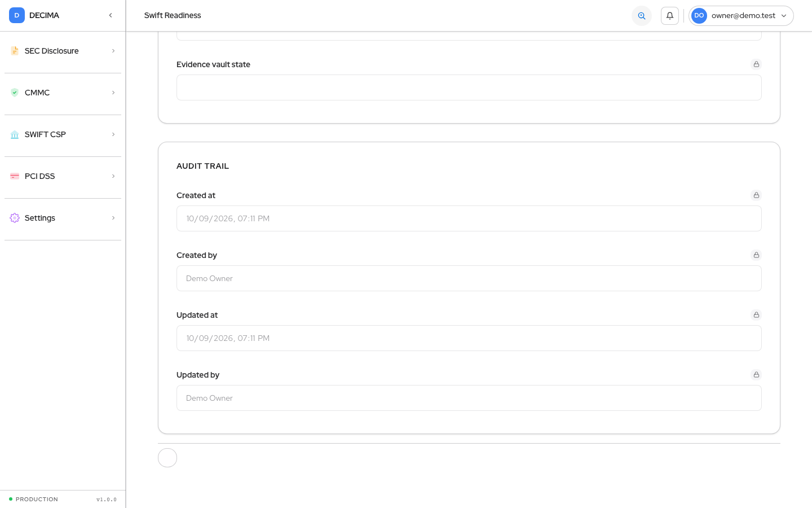Click lock icon beside Updated at
The width and height of the screenshot is (812, 508).
click(756, 315)
